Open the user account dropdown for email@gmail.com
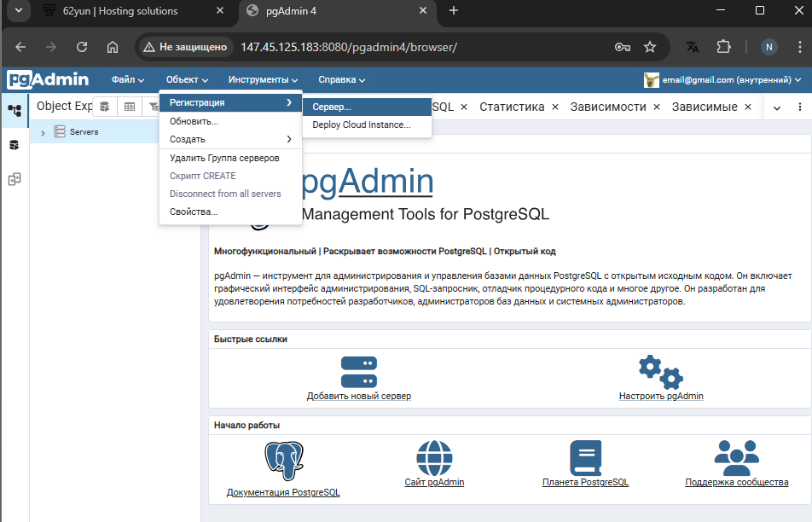 [722, 79]
